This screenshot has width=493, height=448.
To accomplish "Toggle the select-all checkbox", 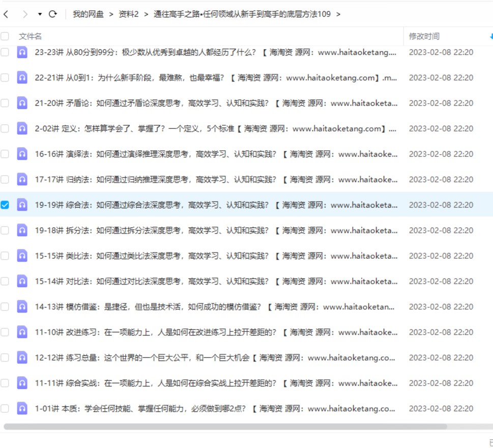I will coord(5,36).
